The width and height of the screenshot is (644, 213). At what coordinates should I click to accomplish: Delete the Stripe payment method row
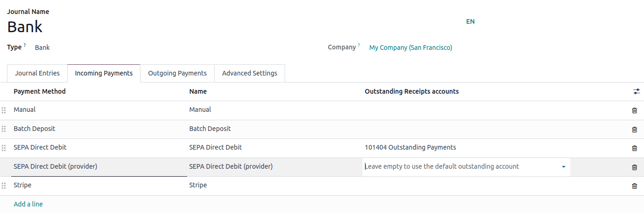634,186
